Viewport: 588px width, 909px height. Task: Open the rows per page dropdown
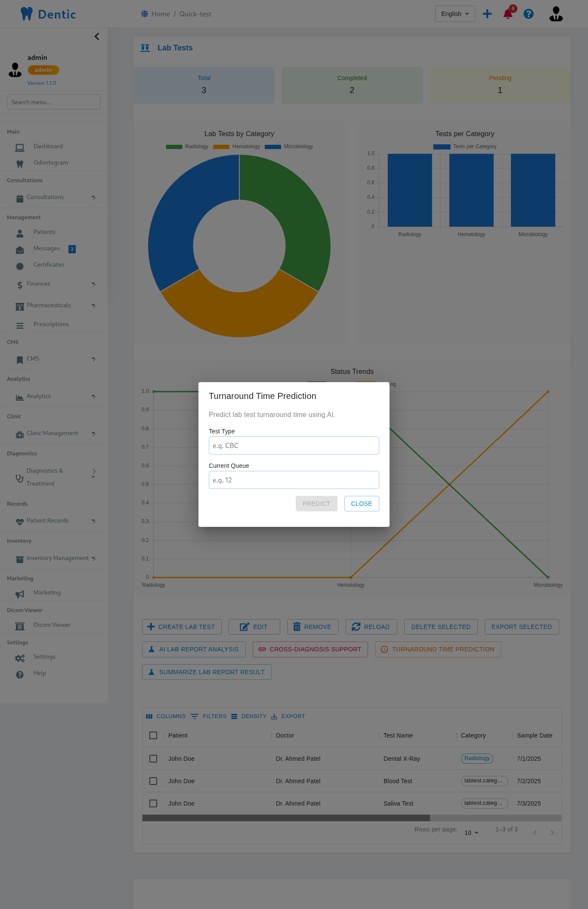tap(471, 833)
